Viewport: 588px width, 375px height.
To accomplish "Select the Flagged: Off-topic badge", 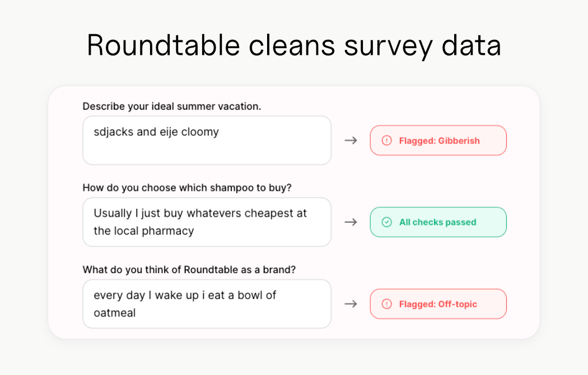I will [438, 304].
